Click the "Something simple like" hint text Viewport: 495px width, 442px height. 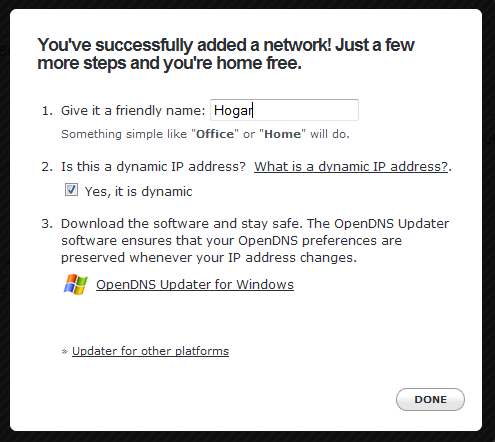coord(124,134)
